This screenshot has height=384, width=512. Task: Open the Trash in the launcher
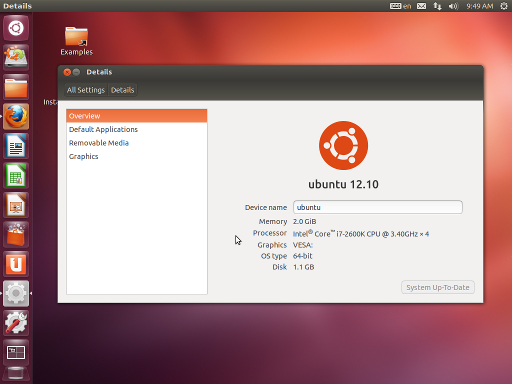(x=16, y=374)
